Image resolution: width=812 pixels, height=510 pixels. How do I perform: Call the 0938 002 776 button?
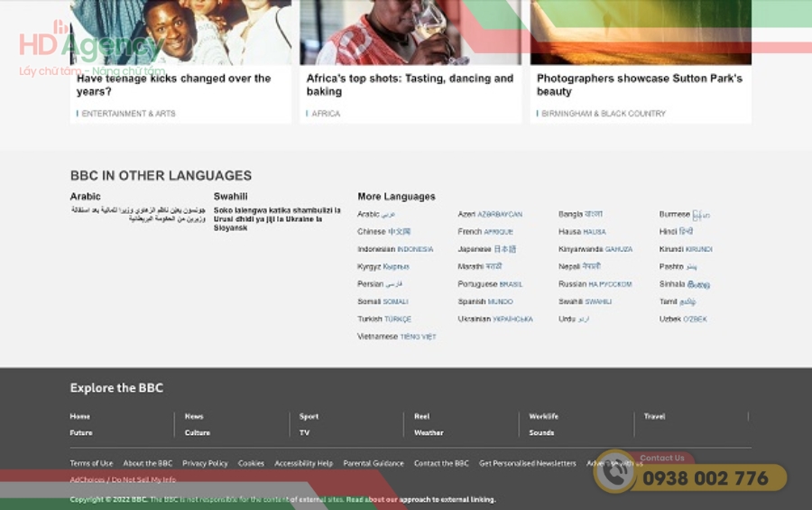pos(706,478)
